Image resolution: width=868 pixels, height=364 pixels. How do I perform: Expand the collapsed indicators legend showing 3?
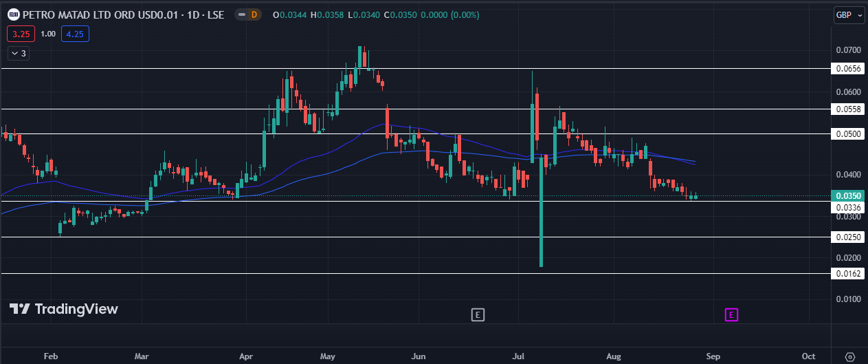pyautogui.click(x=19, y=53)
